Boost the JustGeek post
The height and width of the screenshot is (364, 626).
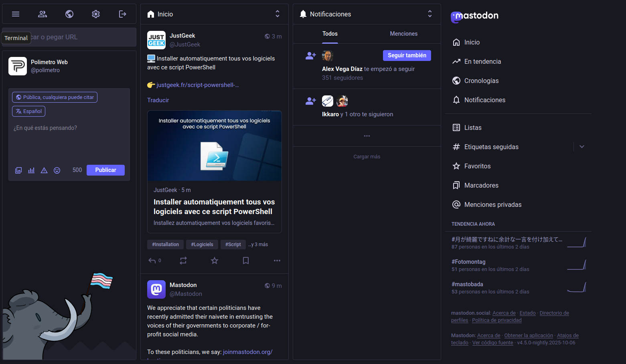coord(183,261)
